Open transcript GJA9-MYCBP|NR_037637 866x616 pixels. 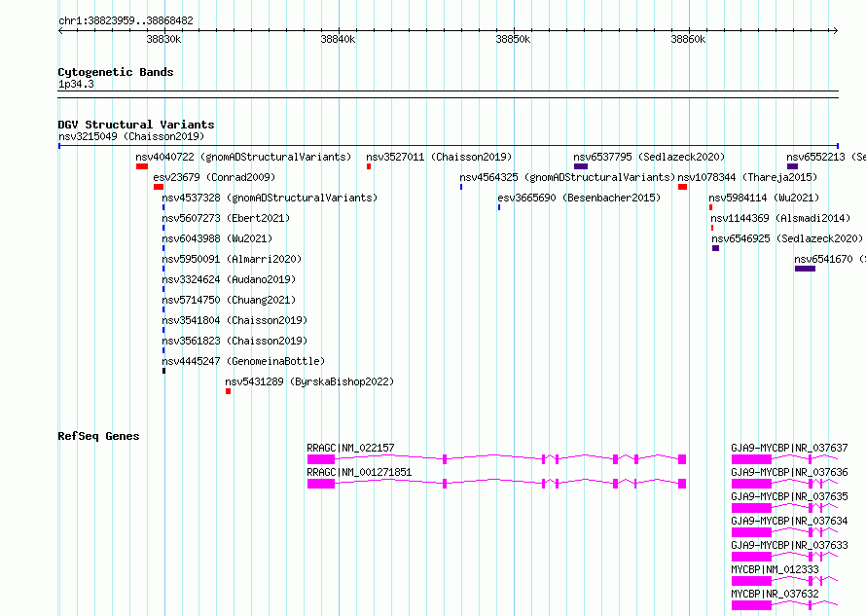789,448
